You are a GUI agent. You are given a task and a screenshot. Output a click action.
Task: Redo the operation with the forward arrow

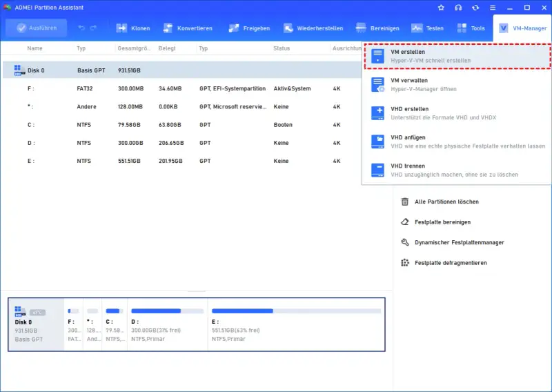point(93,28)
